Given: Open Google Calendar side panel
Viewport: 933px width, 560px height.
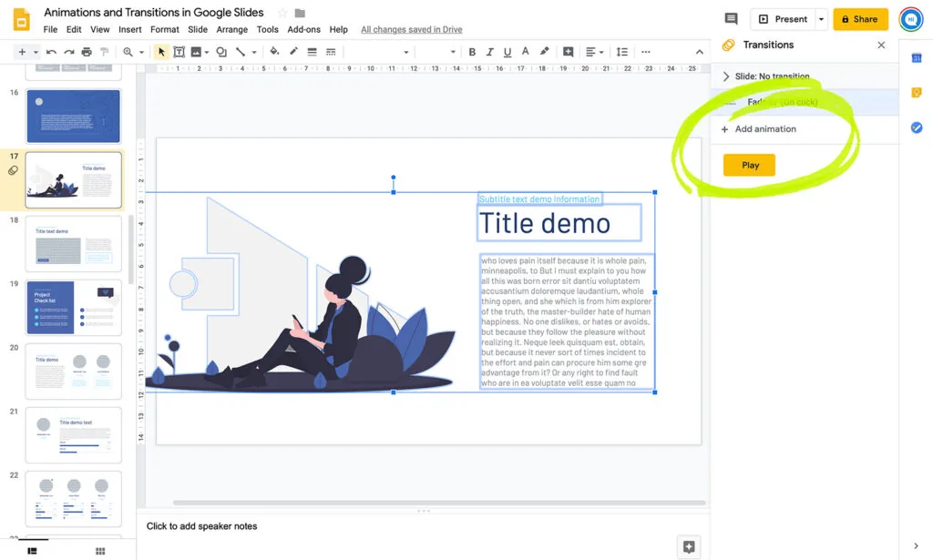Looking at the screenshot, I should coord(917,57).
